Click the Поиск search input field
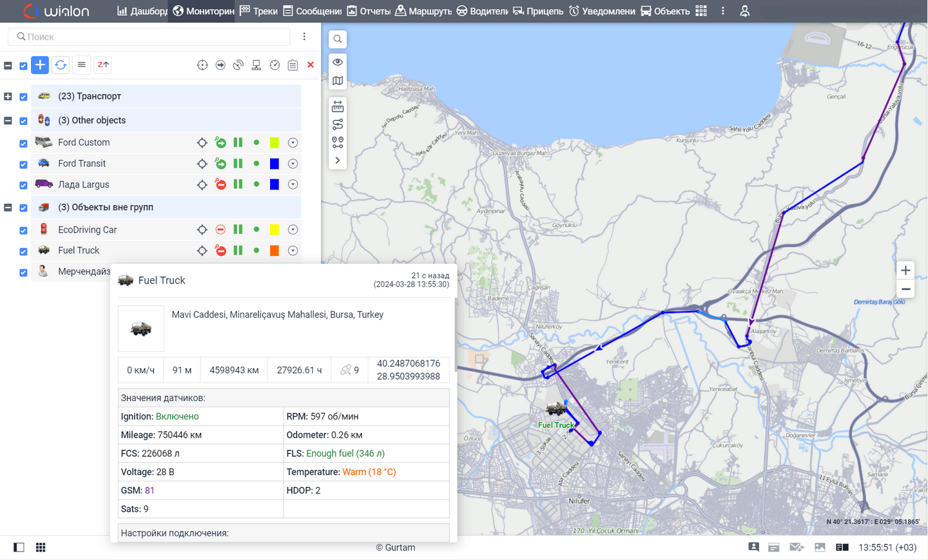Screen dimensions: 928x560 tap(155, 37)
